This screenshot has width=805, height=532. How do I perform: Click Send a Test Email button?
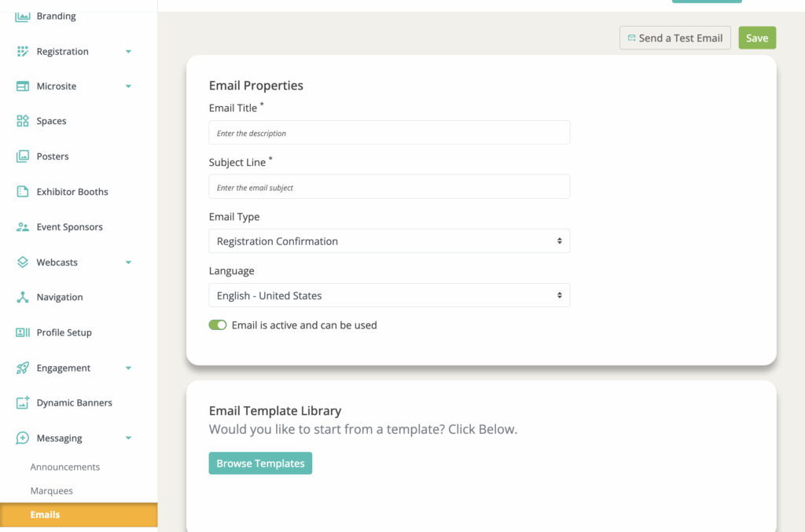point(675,38)
